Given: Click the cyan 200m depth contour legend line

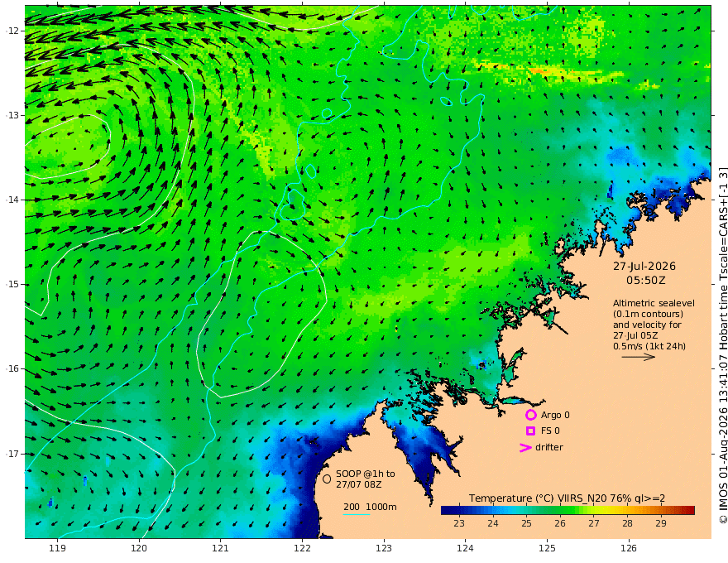Looking at the screenshot, I should (x=356, y=514).
